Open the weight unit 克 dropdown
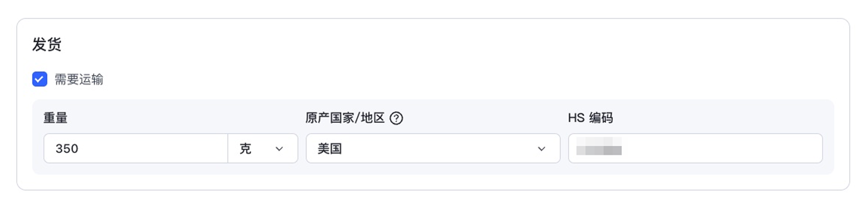 (x=262, y=148)
